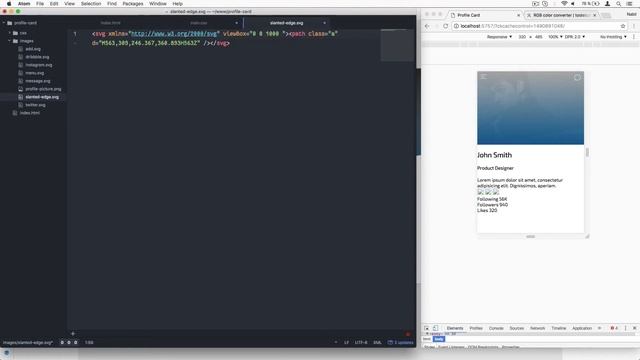Toggle the DevTools inspect element tool
The height and width of the screenshot is (360, 640).
pyautogui.click(x=427, y=328)
